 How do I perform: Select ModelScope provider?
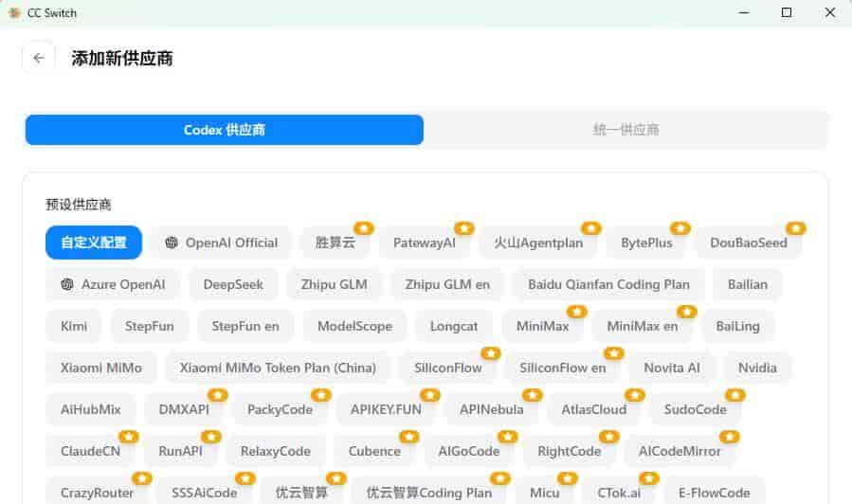(354, 326)
